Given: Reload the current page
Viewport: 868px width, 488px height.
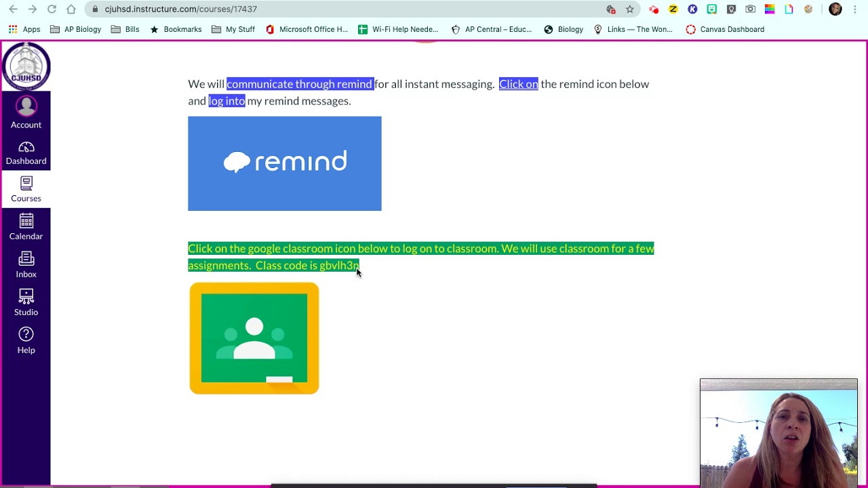Looking at the screenshot, I should [52, 9].
